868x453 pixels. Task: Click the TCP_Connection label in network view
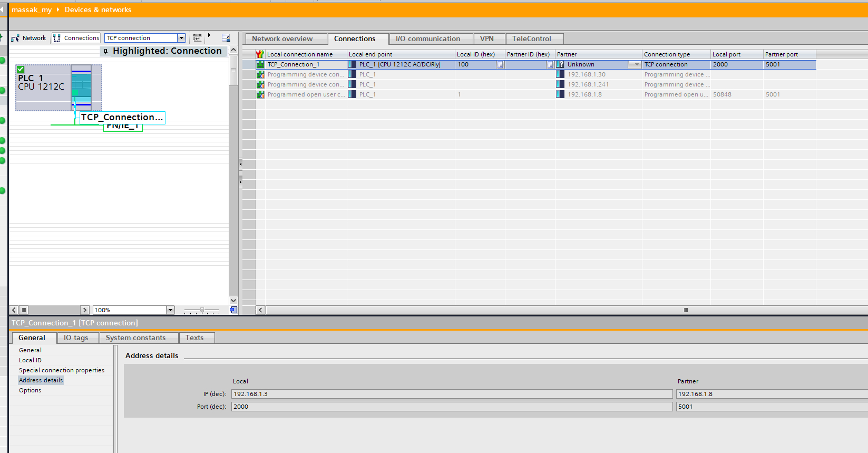click(122, 117)
